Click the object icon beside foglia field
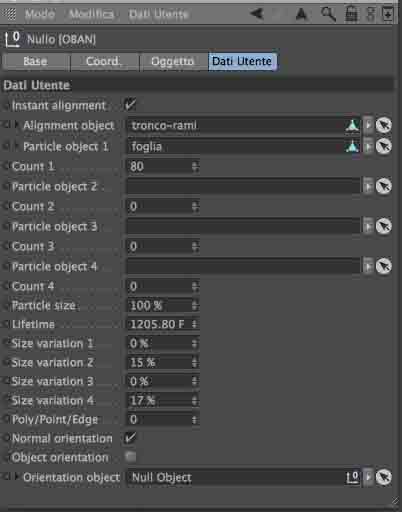402x512 pixels. 352,146
